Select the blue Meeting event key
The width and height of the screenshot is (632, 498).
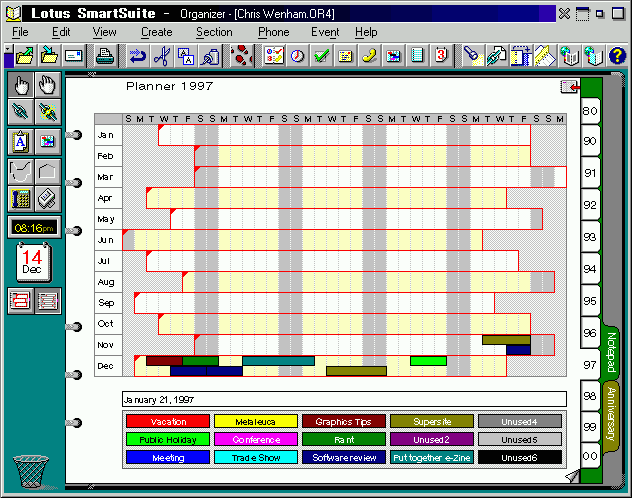168,458
